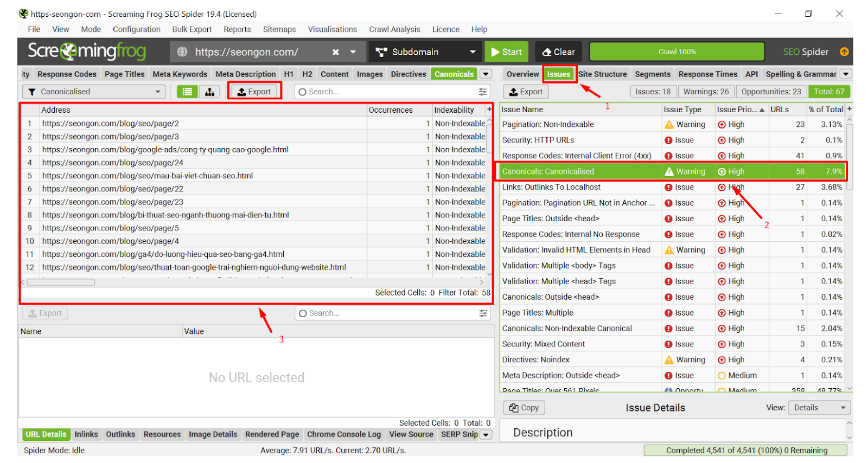Filter by Issues: 18 button
The width and height of the screenshot is (868, 463).
coord(653,92)
